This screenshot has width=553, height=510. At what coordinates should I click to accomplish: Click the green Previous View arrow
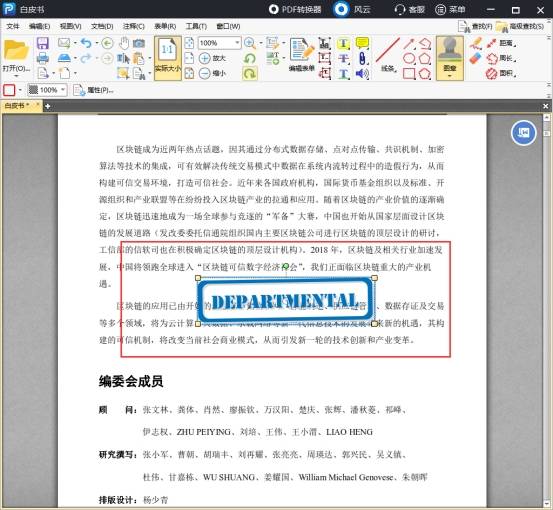(x=108, y=43)
